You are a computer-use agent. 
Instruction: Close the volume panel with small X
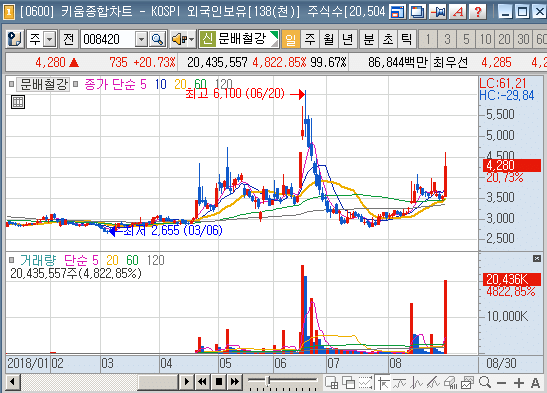pos(537,258)
